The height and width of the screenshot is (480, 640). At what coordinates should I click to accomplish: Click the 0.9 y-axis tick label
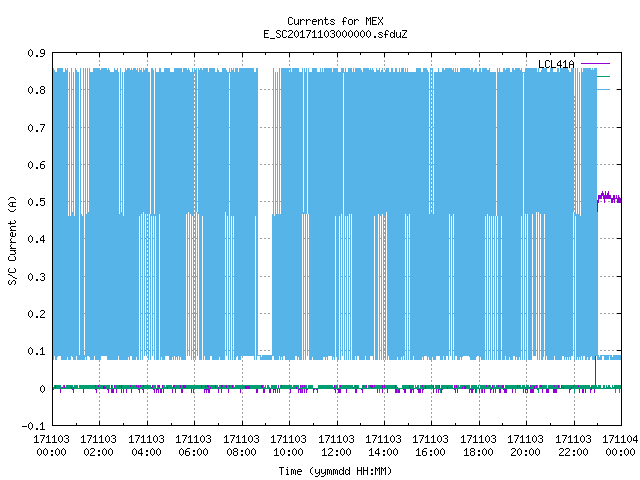(x=36, y=53)
